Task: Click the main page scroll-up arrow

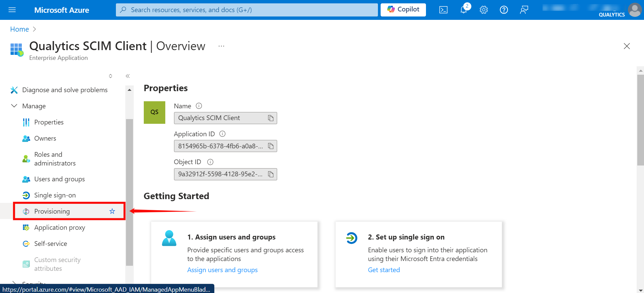Action: click(x=641, y=71)
